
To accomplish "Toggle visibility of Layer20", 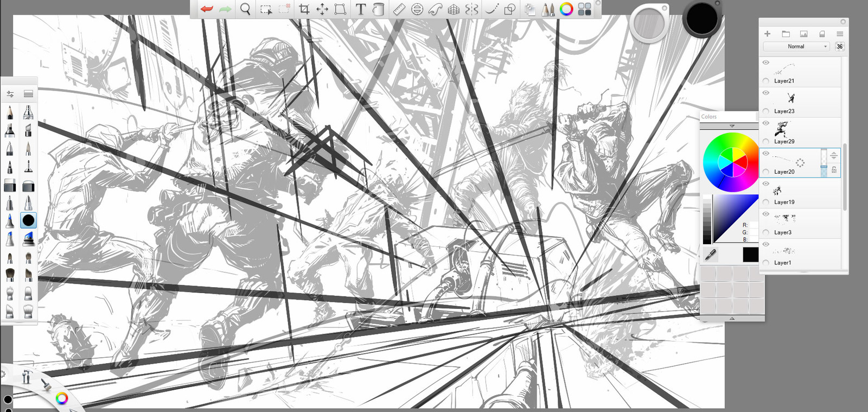I will pyautogui.click(x=766, y=154).
